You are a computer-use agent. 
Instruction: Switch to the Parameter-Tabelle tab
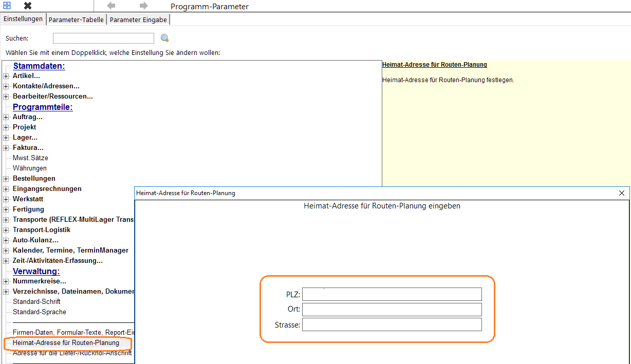[x=76, y=20]
